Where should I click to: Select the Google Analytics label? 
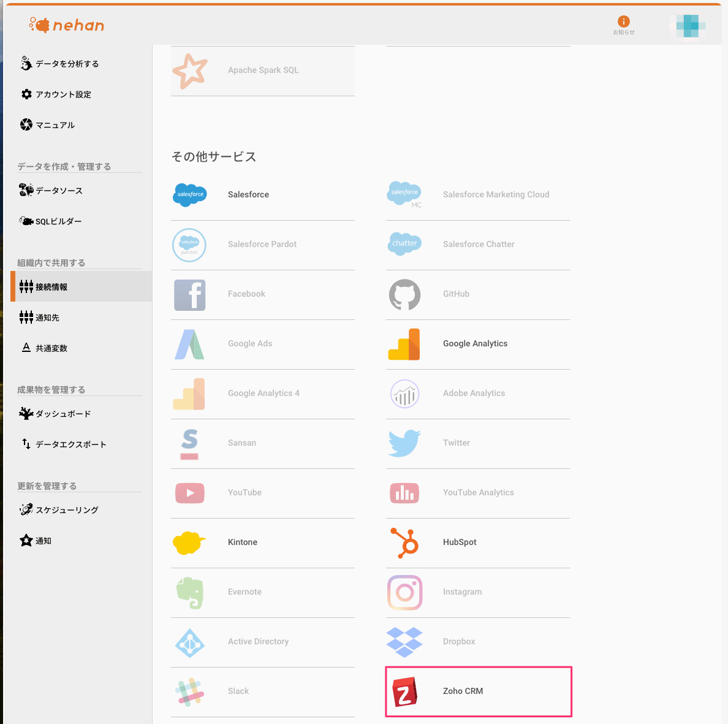pyautogui.click(x=475, y=344)
